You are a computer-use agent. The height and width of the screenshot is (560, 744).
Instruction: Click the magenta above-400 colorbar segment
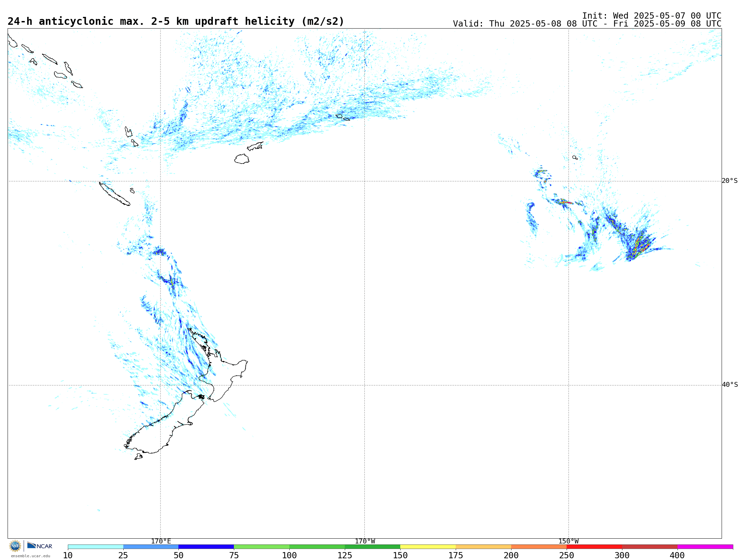(705, 547)
